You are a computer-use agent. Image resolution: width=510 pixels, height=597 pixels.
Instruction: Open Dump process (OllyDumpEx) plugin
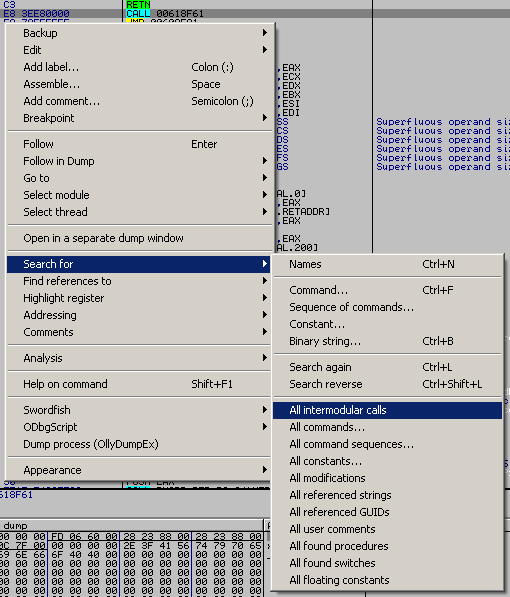139,444
